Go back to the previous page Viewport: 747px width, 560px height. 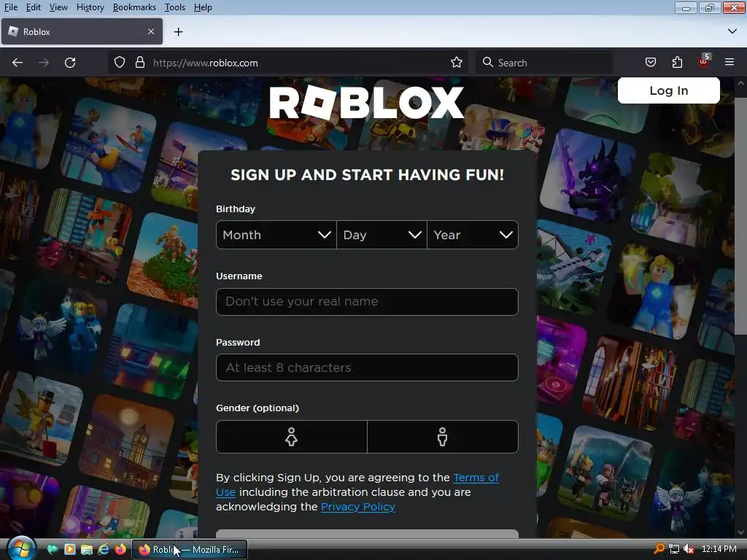pos(18,63)
